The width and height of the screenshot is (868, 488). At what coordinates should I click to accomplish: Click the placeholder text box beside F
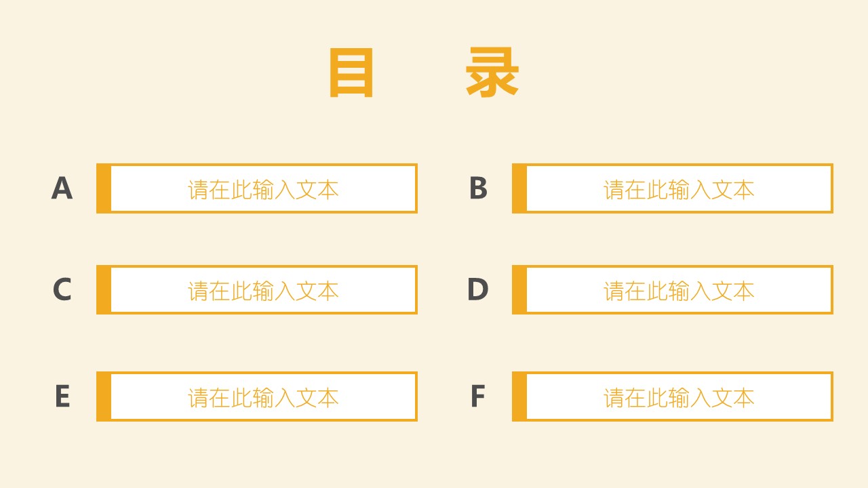pyautogui.click(x=679, y=397)
